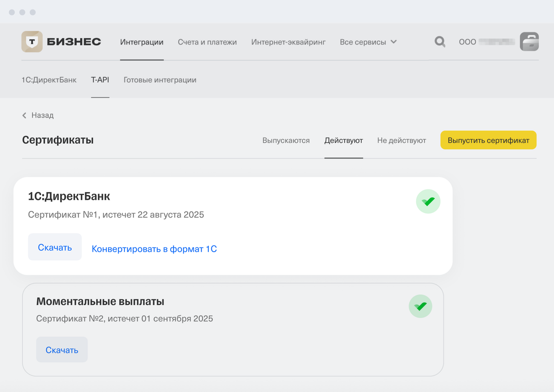This screenshot has width=554, height=392.
Task: Switch to the 1С:ДиректБанк sub-tab
Action: (x=49, y=80)
